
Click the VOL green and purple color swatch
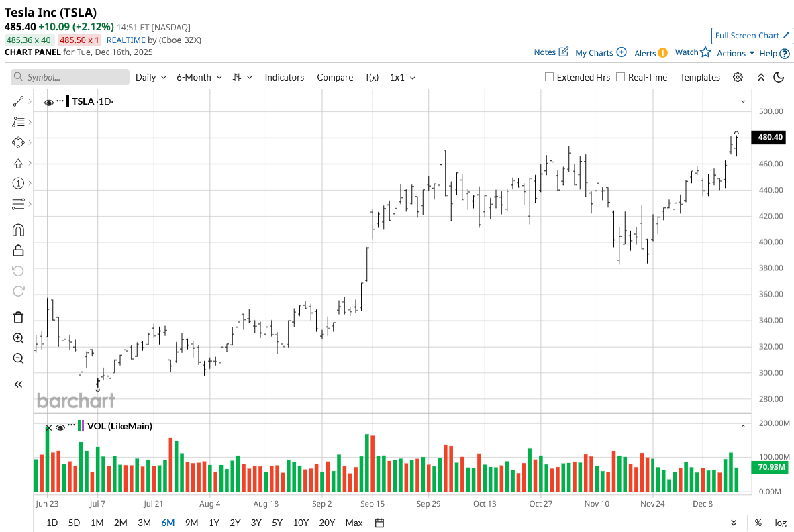(x=81, y=426)
